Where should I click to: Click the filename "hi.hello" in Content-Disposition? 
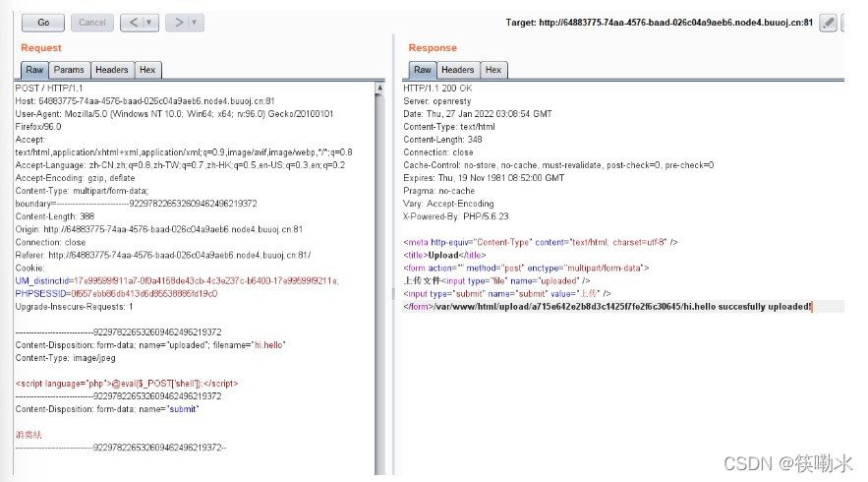[x=269, y=345]
